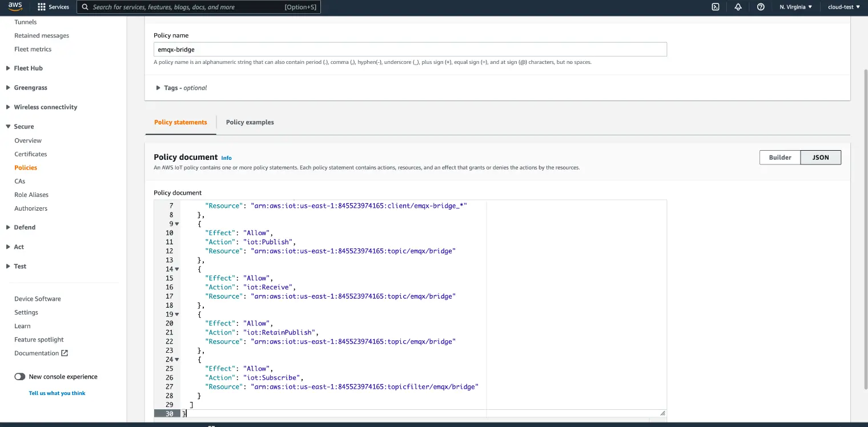Viewport: 868px width, 427px height.
Task: Click the Resource ARN string on line 22
Action: 353,341
